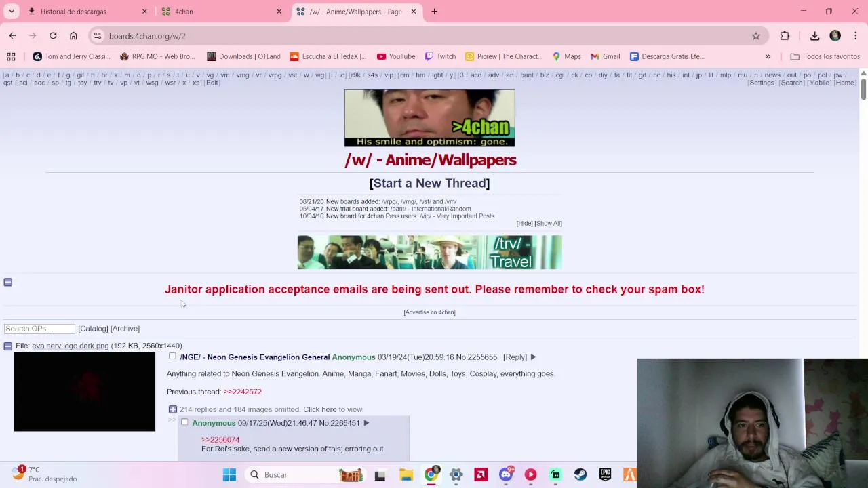This screenshot has height=488, width=868.
Task: Open File Explorer from taskbar
Action: [406, 475]
